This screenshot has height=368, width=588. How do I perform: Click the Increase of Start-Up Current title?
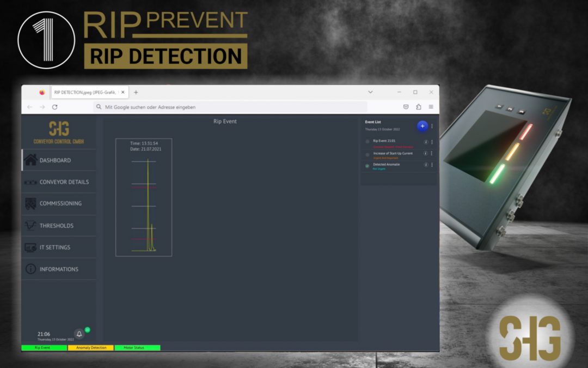pos(393,153)
